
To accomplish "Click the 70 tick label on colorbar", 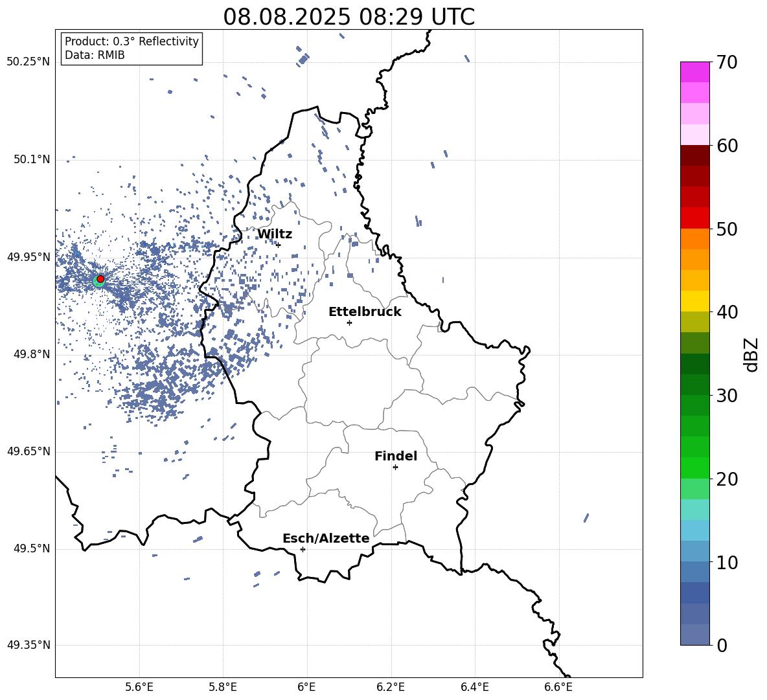I will (727, 63).
